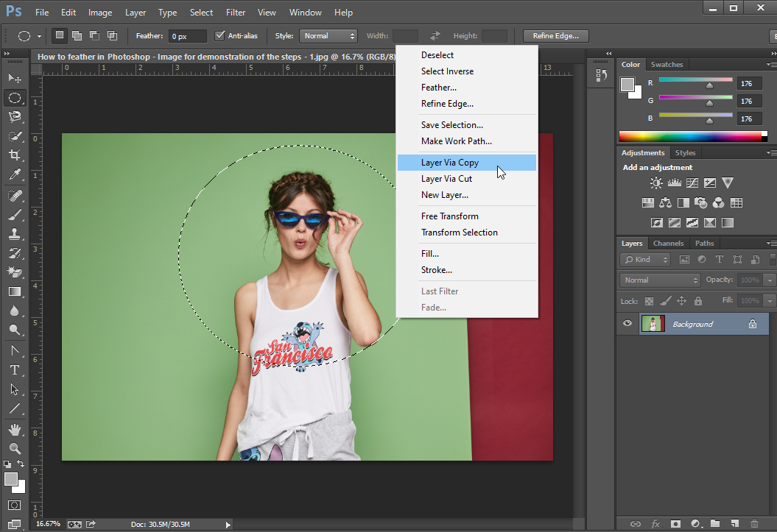This screenshot has height=532, width=777.
Task: Activate the Hand tool
Action: coord(14,429)
